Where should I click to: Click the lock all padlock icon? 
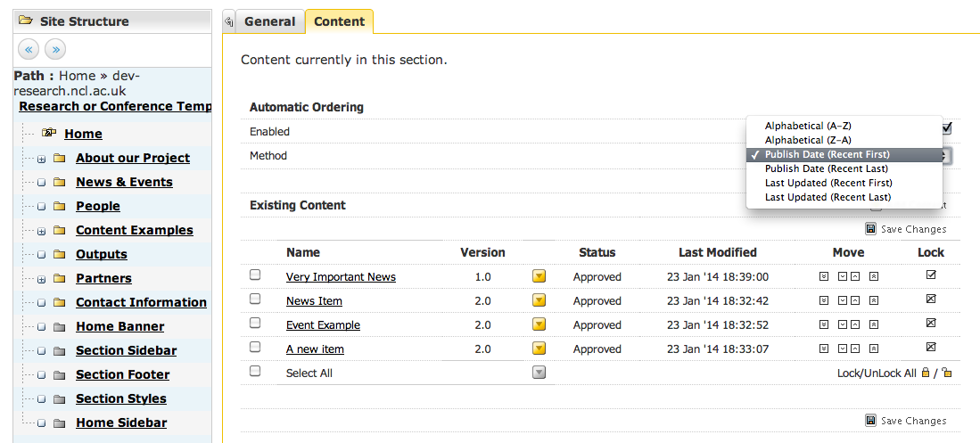click(x=925, y=373)
